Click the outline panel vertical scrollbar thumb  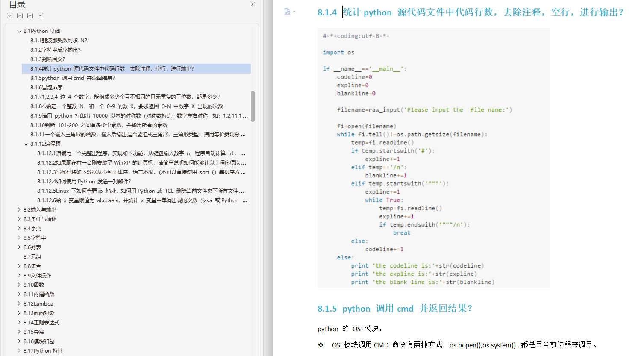pyautogui.click(x=253, y=106)
